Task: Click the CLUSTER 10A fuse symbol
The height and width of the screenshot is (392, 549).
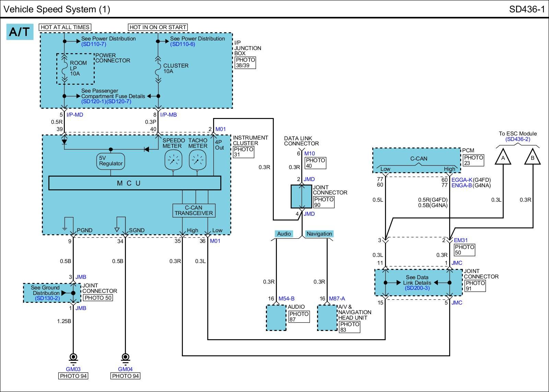Action: tap(158, 68)
